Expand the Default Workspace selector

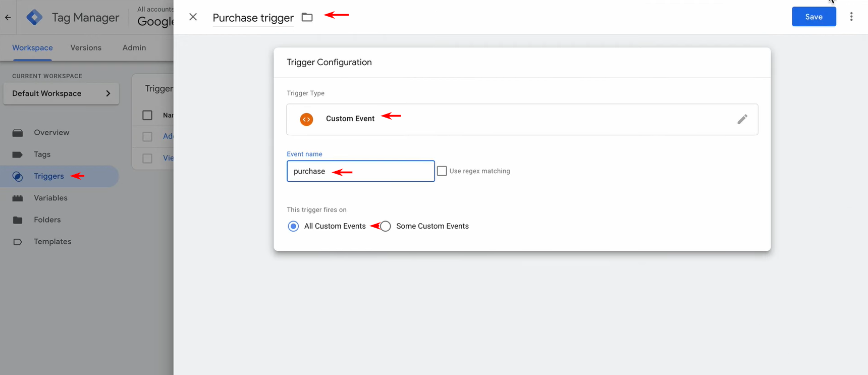coord(61,93)
